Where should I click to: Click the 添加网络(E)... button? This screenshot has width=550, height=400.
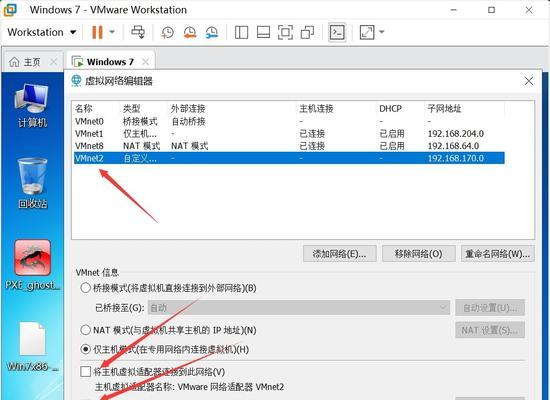point(340,254)
